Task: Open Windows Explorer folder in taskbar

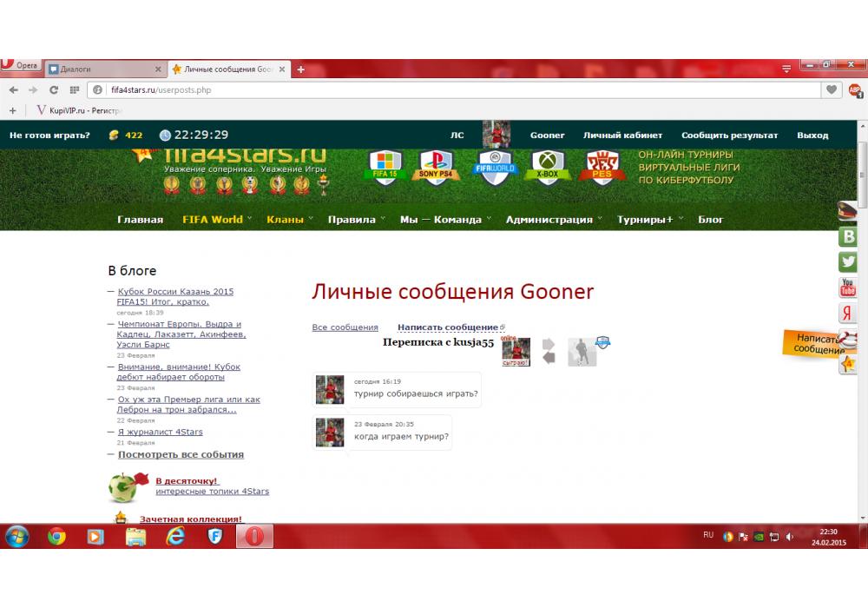Action: coord(135,537)
